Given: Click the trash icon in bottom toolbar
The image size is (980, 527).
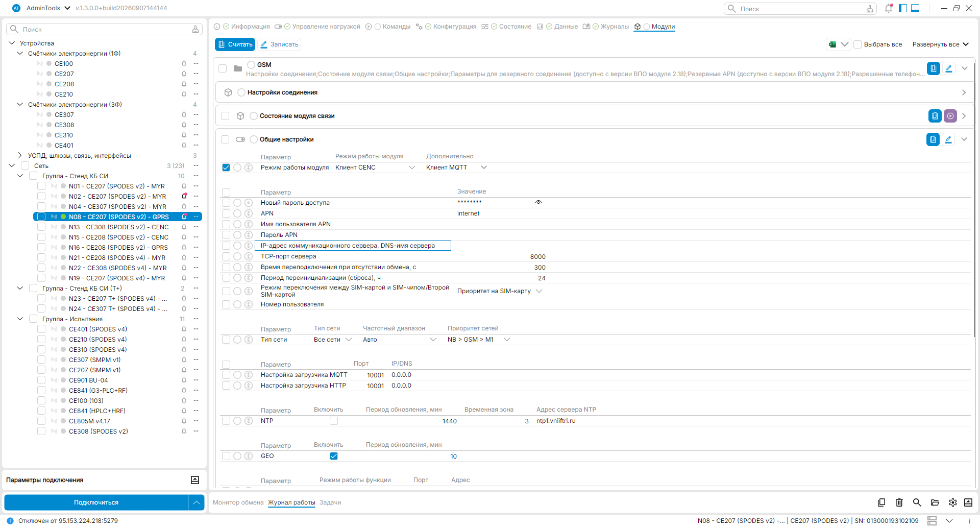Looking at the screenshot, I should 899,502.
